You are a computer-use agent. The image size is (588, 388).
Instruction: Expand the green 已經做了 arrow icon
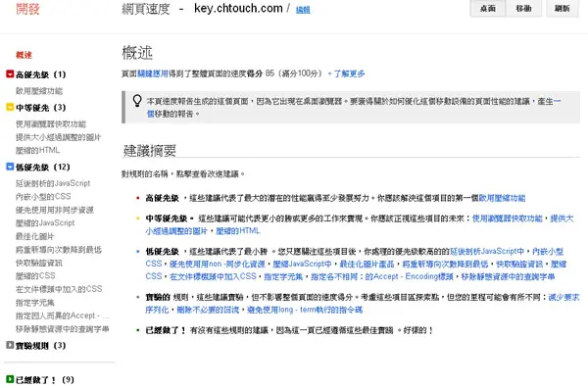click(10, 379)
